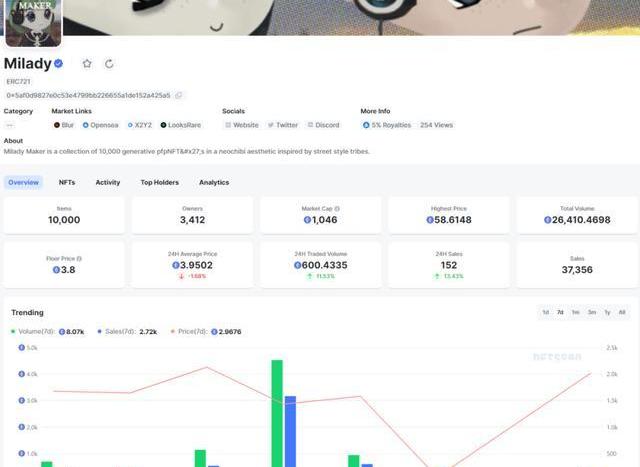Click the red down arrow under 24H Average Price
Viewport: 640px width, 467px height.
point(182,276)
